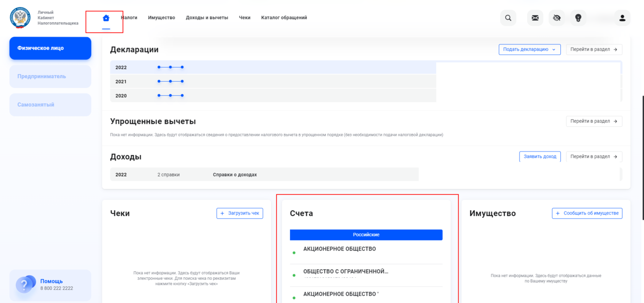Select the Российские accounts tab

click(366, 235)
